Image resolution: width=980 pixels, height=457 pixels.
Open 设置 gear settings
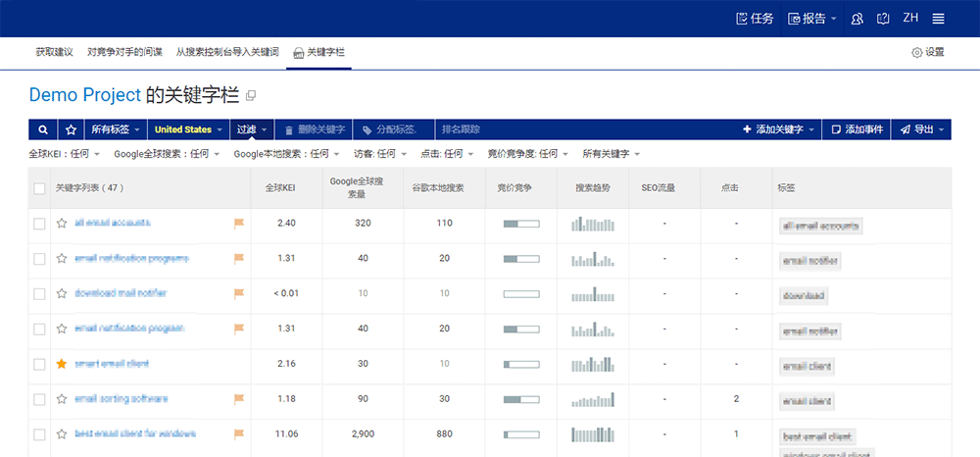pyautogui.click(x=928, y=53)
